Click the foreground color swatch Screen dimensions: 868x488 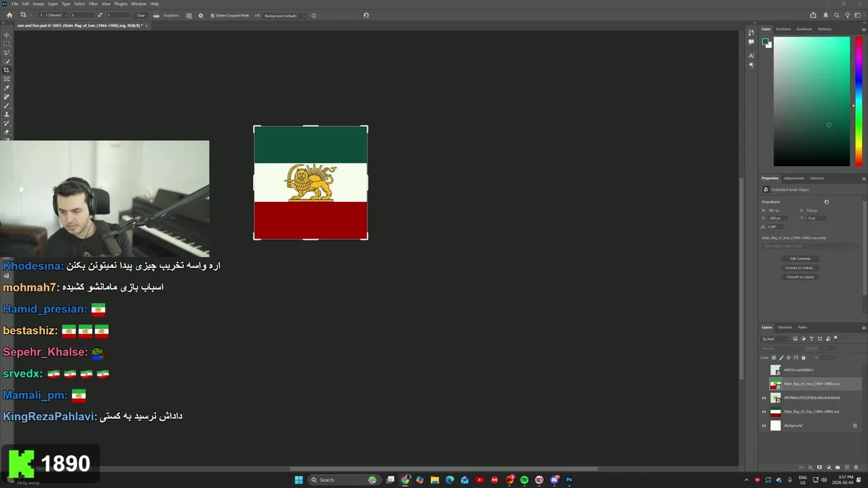[x=765, y=42]
